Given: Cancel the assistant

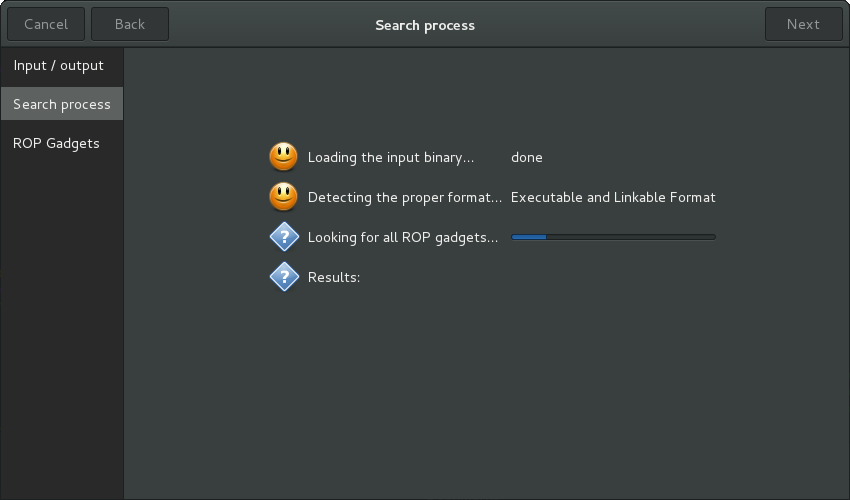Looking at the screenshot, I should point(46,24).
